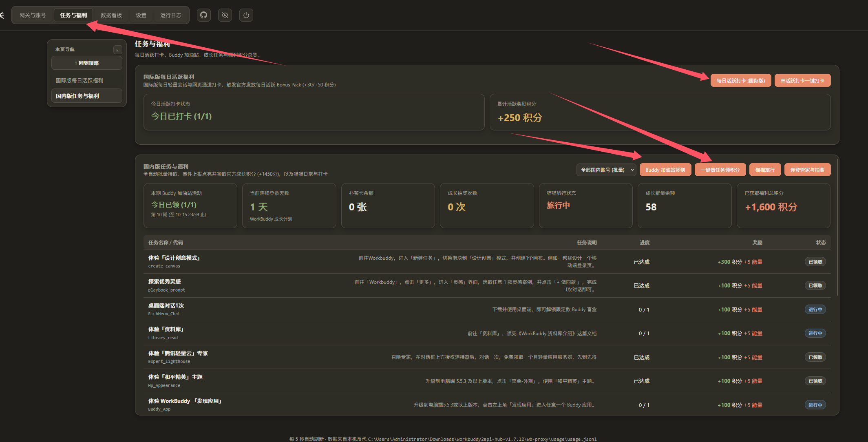
Task: Click 未活跃打卡一键打卡 button
Action: click(x=802, y=81)
